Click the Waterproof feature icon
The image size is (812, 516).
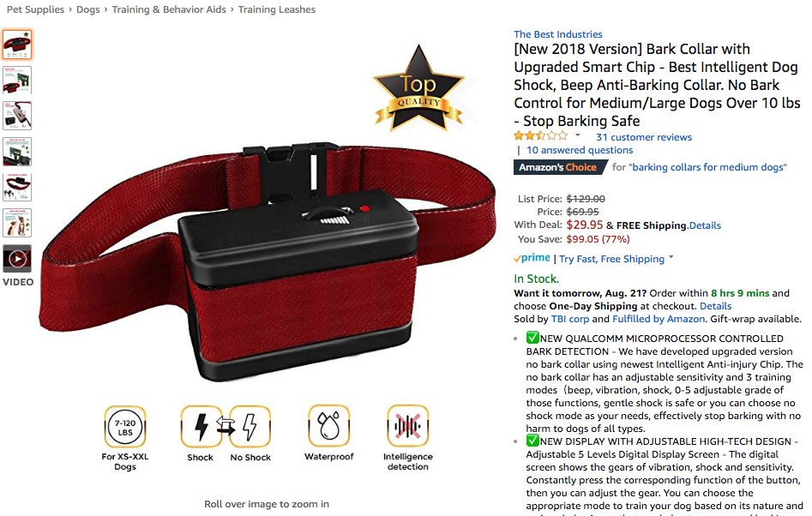[x=329, y=426]
